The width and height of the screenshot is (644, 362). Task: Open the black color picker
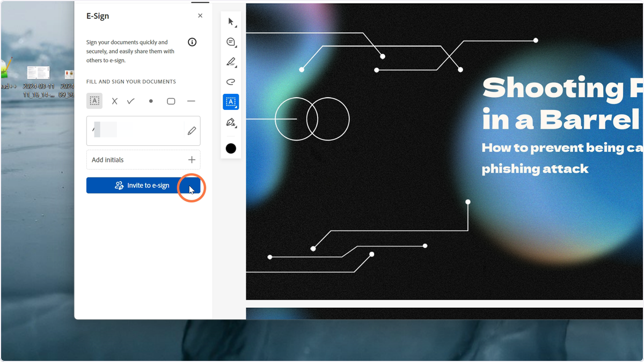231,149
